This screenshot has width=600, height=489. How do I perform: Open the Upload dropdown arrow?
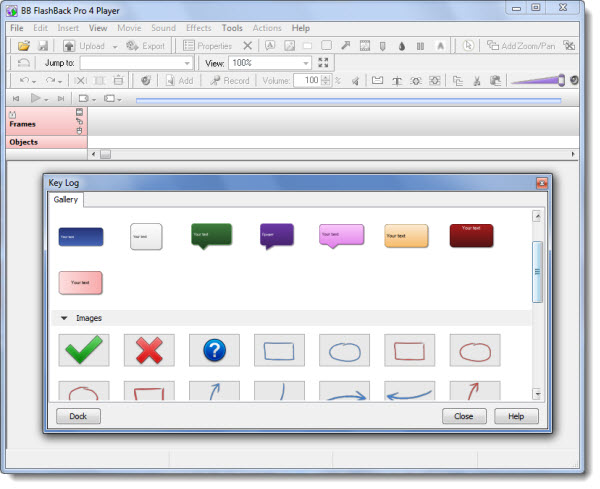tap(114, 46)
